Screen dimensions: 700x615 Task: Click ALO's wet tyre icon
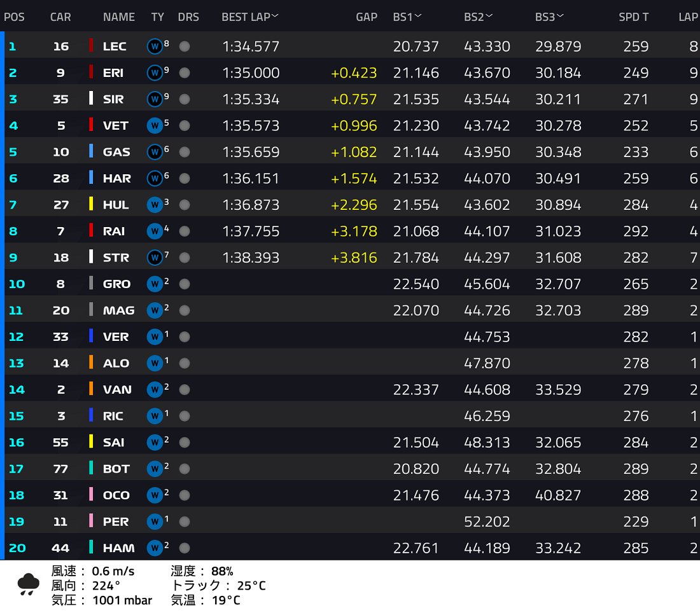click(x=155, y=363)
